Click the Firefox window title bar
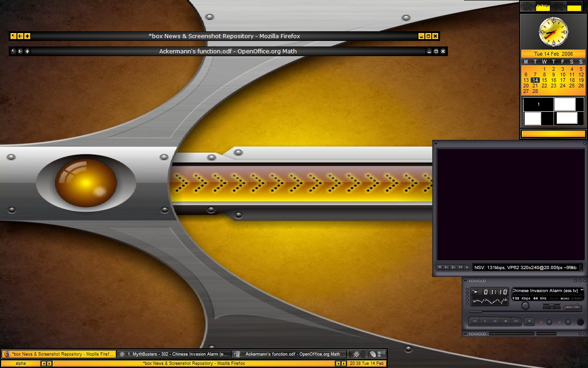588x368 pixels. click(224, 36)
